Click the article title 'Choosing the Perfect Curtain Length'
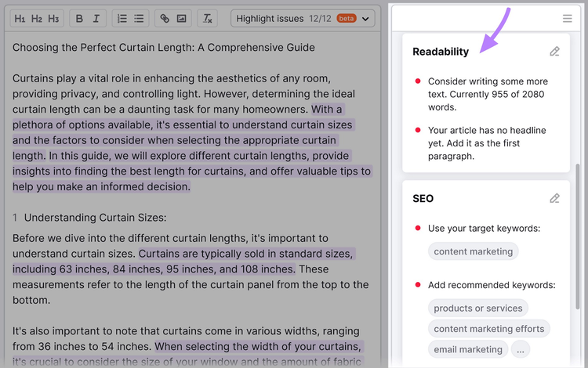 164,48
